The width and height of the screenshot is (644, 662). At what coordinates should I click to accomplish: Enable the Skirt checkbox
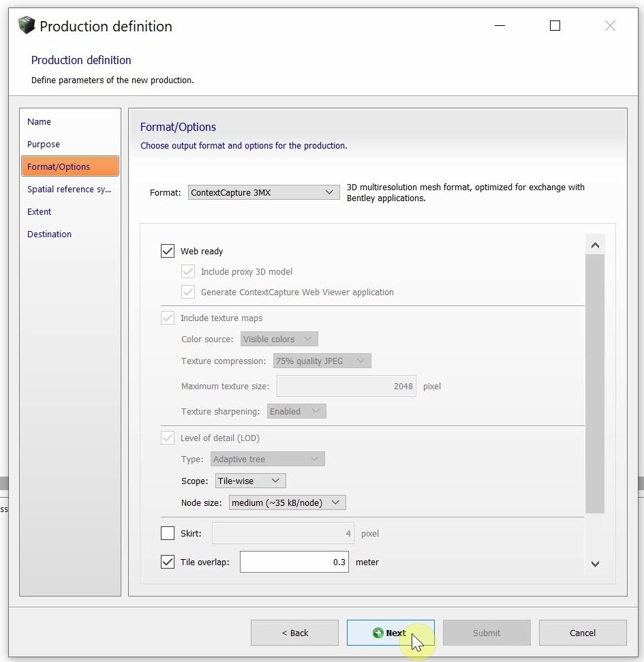tap(168, 533)
